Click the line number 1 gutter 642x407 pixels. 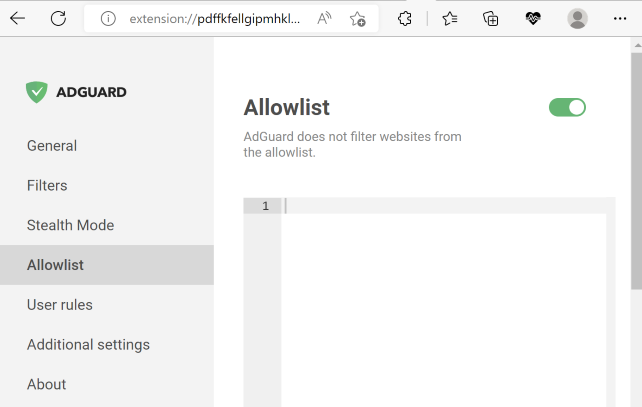(262, 206)
